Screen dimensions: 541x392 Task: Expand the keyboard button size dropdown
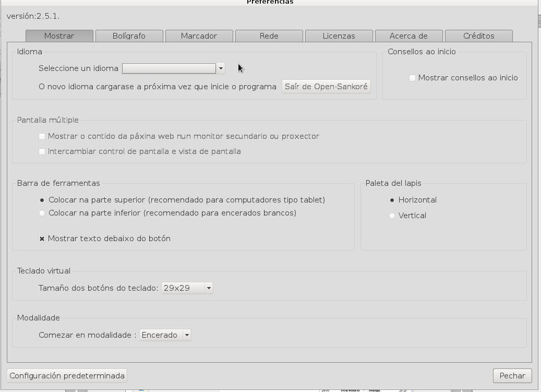187,288
